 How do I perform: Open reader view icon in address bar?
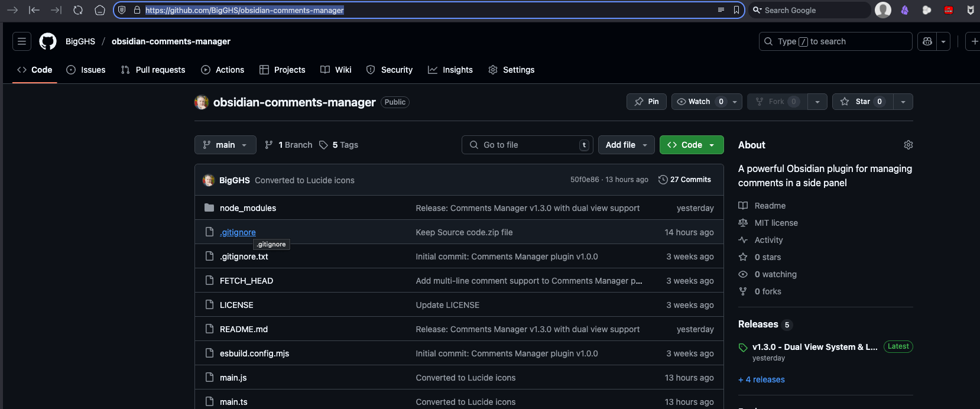721,10
